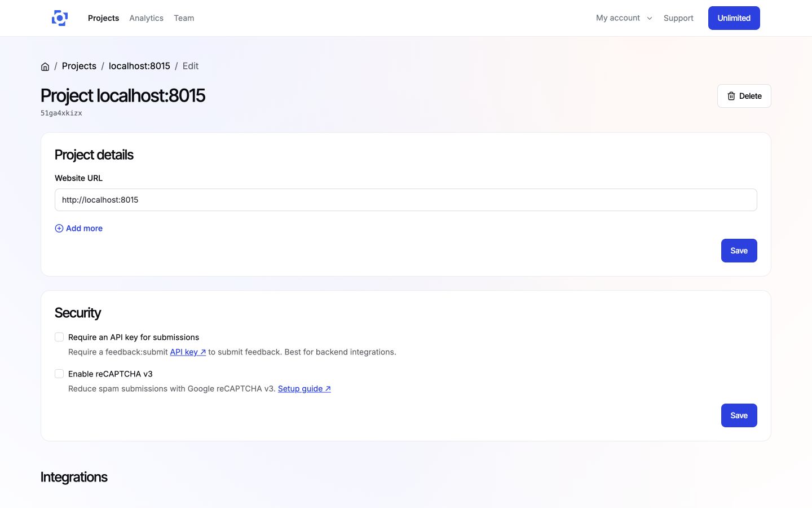Enable reCAPTCHA v3 checkbox
Image resolution: width=812 pixels, height=508 pixels.
59,374
